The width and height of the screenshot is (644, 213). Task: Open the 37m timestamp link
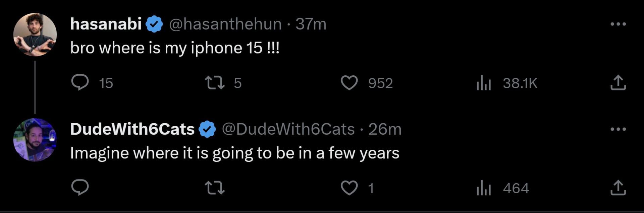pos(311,24)
